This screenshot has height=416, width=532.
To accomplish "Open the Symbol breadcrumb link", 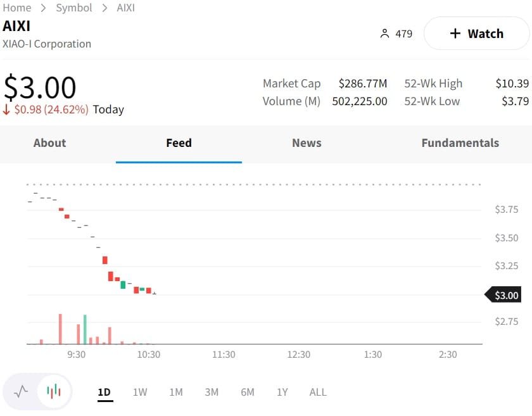I will click(74, 8).
